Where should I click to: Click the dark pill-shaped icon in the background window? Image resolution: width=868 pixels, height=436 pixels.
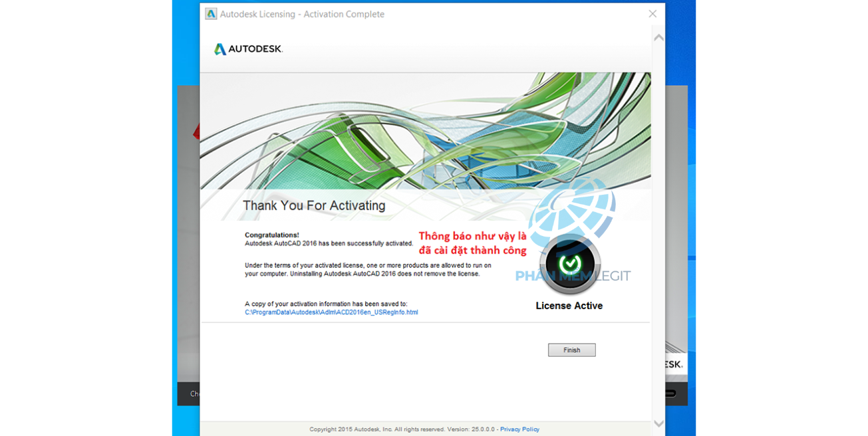click(670, 393)
